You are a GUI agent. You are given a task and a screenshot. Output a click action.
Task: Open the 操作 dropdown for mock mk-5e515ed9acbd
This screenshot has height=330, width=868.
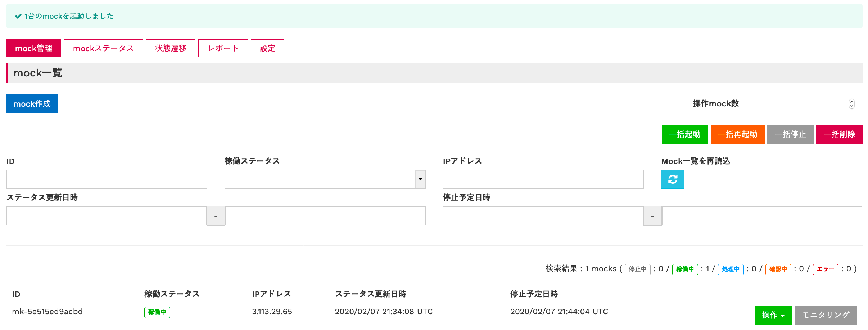(x=773, y=315)
